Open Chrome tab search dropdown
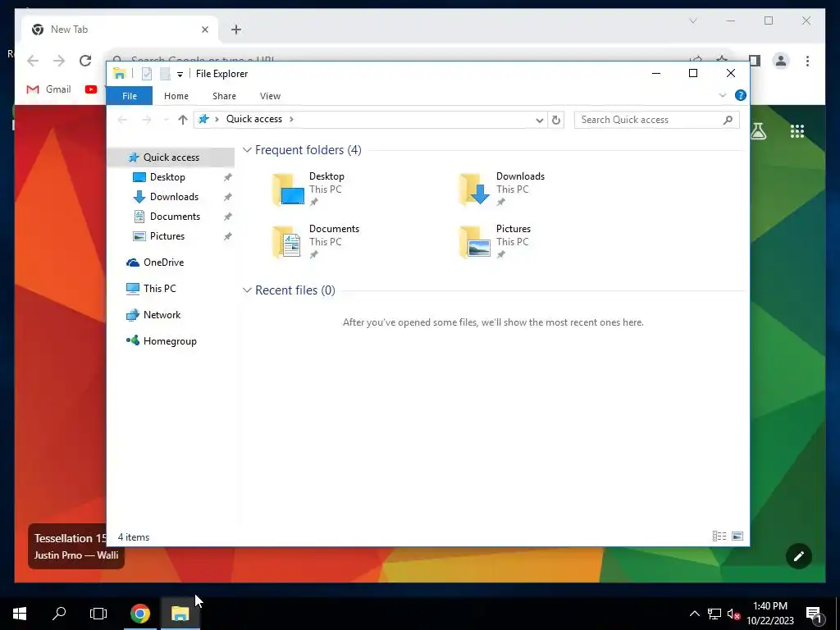The height and width of the screenshot is (630, 840). click(x=692, y=21)
